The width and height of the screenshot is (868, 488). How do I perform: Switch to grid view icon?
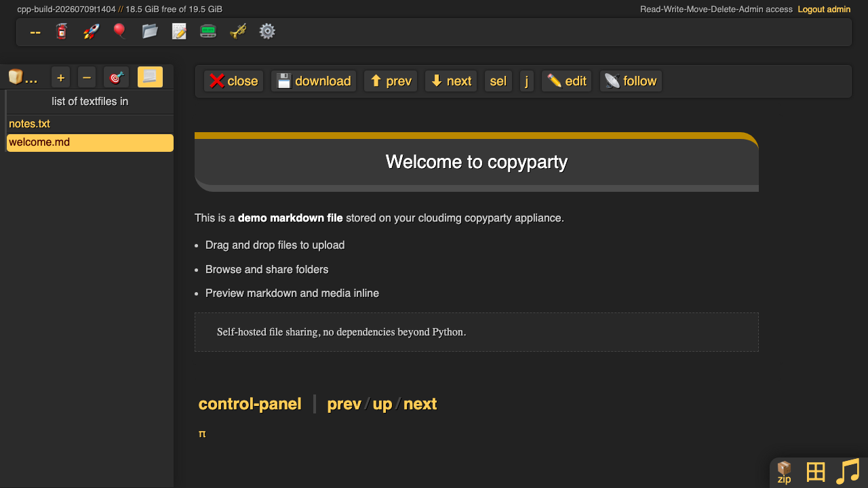coord(815,472)
